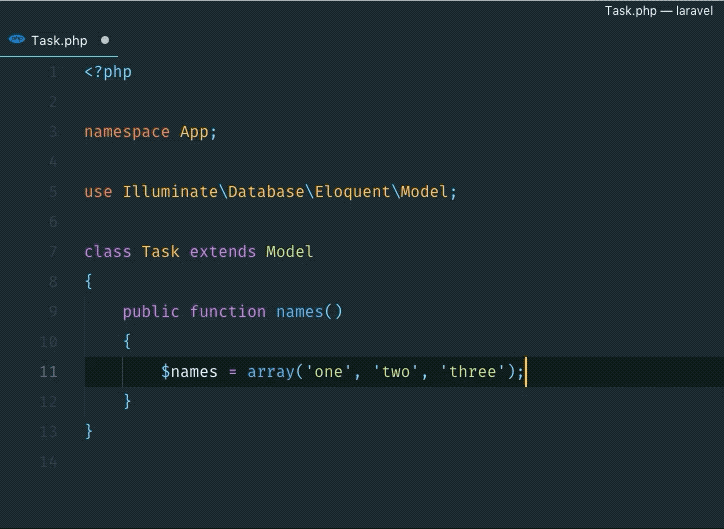
Task: Click line number 7 in the gutter
Action: click(x=52, y=252)
